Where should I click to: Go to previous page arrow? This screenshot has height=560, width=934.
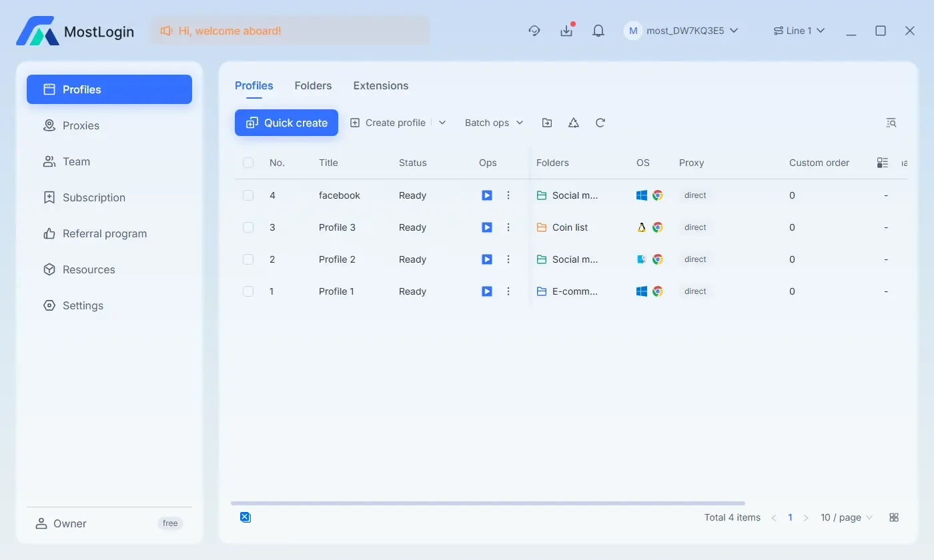coord(774,517)
